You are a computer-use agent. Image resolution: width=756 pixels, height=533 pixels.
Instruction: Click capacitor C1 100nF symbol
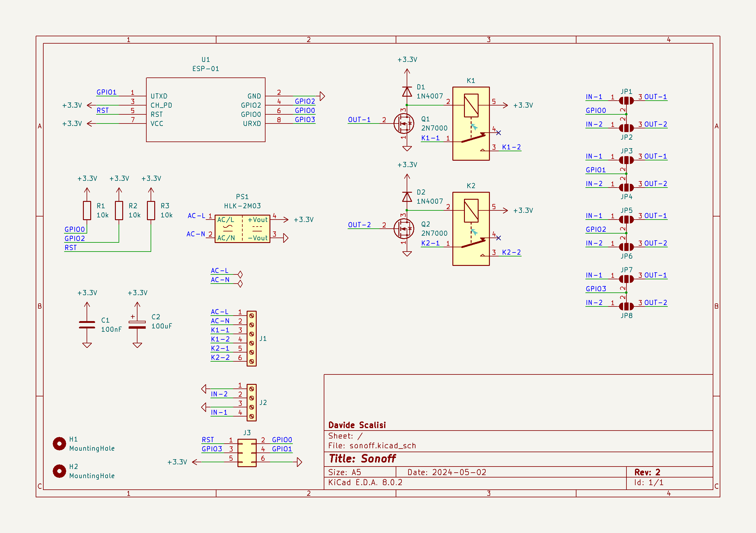(87, 324)
